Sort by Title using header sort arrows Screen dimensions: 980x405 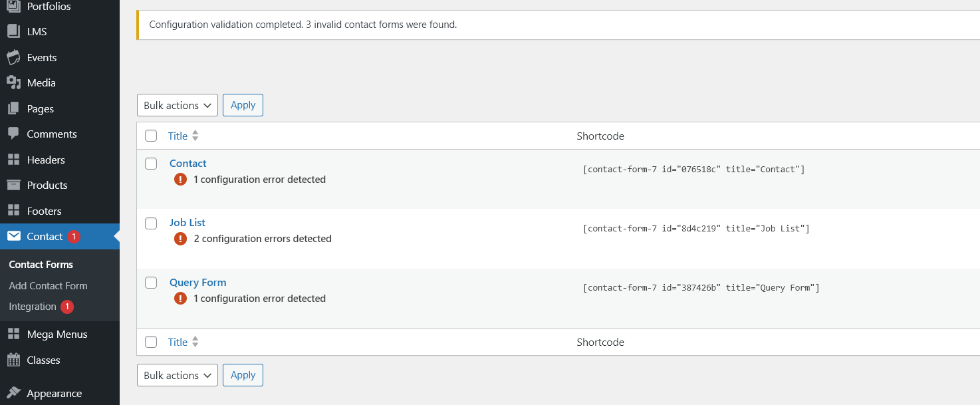[x=195, y=136]
